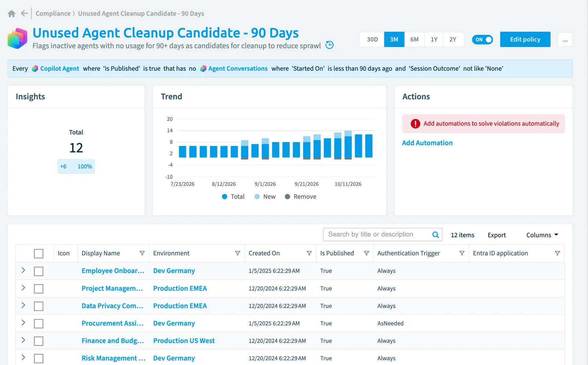Filter the Environment column

pos(237,253)
